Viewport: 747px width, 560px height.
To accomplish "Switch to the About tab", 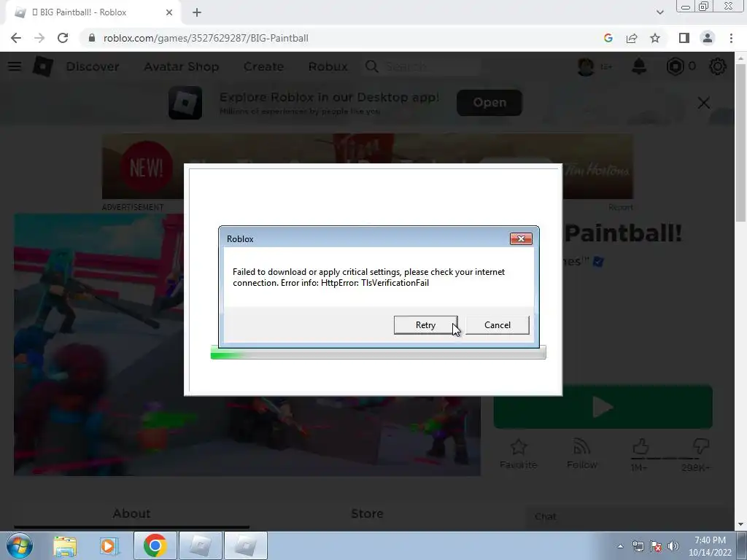I will tap(131, 513).
